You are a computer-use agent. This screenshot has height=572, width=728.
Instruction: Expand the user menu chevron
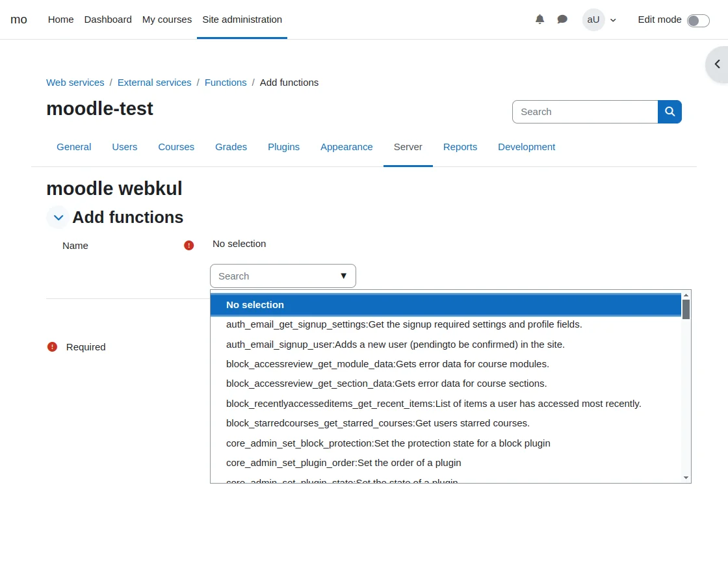(613, 20)
